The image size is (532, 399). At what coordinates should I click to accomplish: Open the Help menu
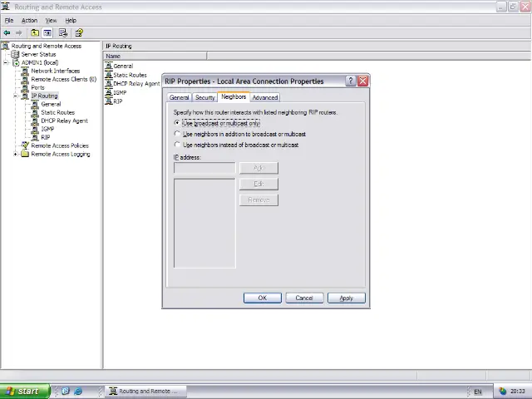(x=71, y=20)
